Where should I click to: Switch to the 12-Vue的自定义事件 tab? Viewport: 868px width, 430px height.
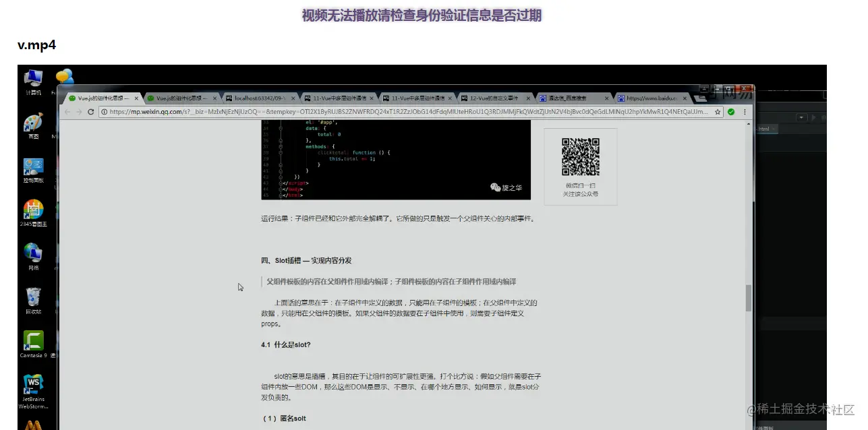tap(495, 98)
